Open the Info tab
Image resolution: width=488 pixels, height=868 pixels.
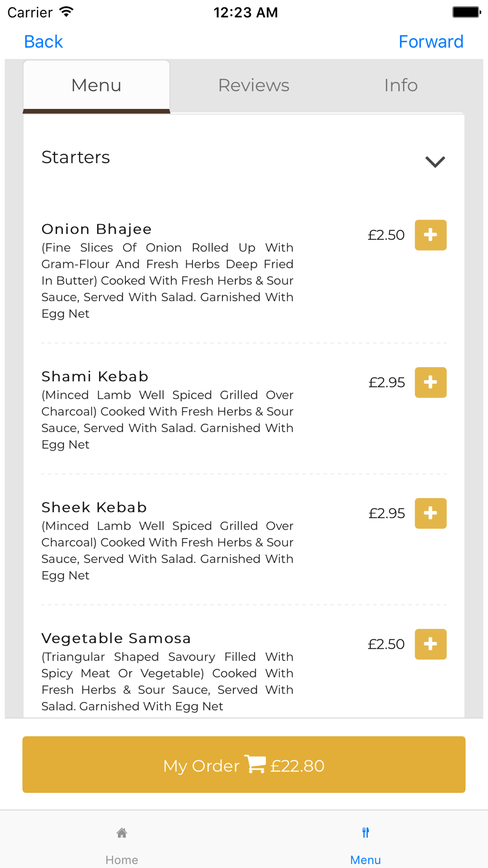tap(401, 85)
